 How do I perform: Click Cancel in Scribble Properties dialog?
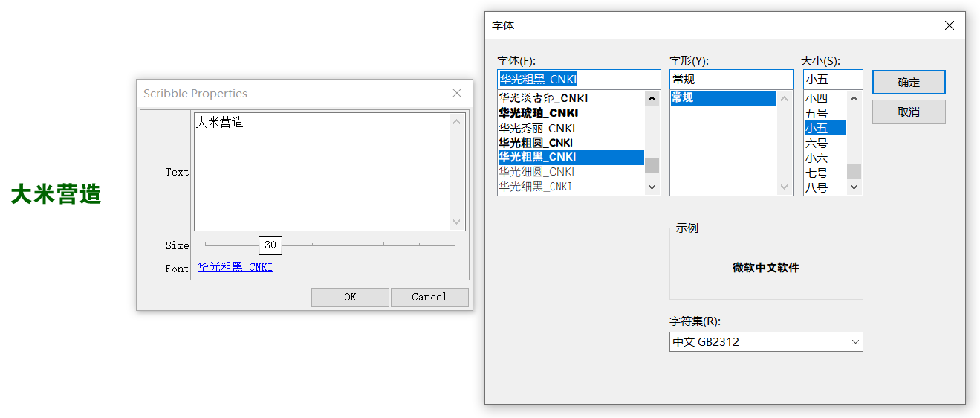429,297
